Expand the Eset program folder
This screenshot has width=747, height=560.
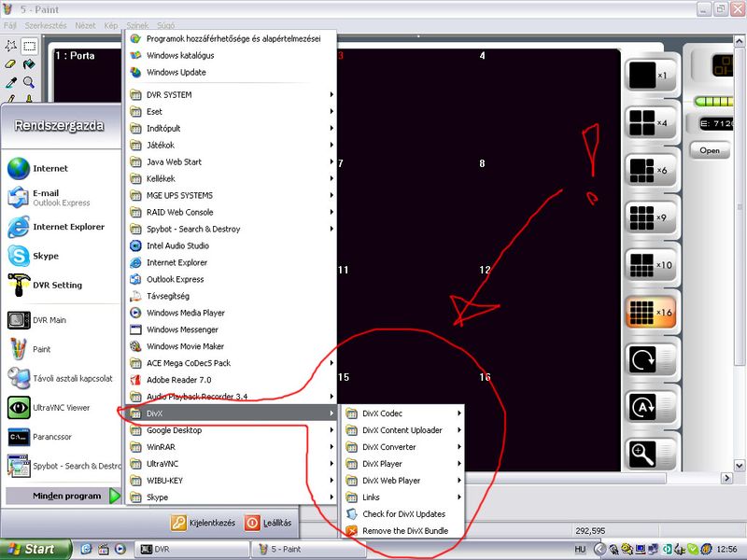click(x=232, y=111)
